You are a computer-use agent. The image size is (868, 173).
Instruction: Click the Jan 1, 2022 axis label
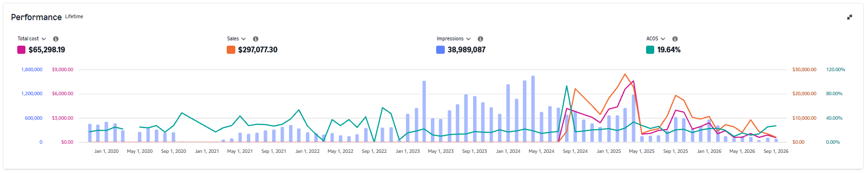[x=307, y=151]
